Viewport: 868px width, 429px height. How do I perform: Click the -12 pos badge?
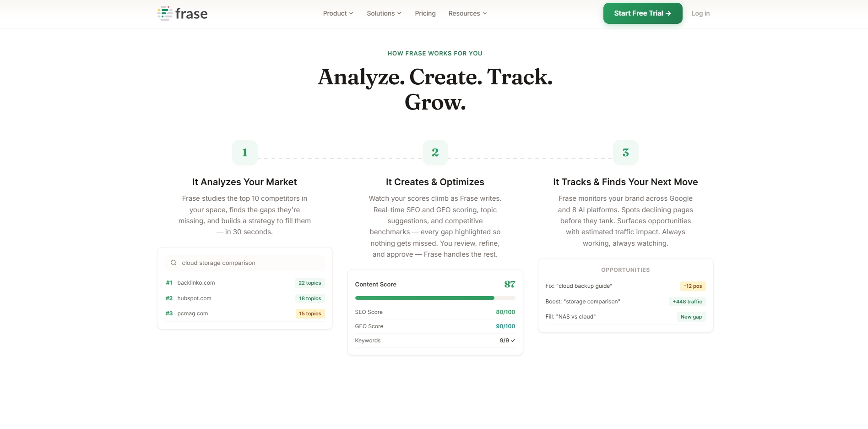[x=693, y=286]
